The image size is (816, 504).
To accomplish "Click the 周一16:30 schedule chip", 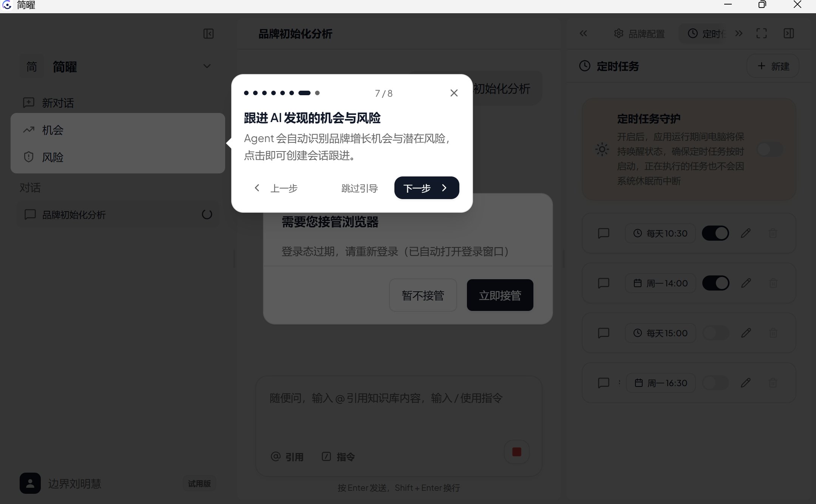I will [x=661, y=383].
